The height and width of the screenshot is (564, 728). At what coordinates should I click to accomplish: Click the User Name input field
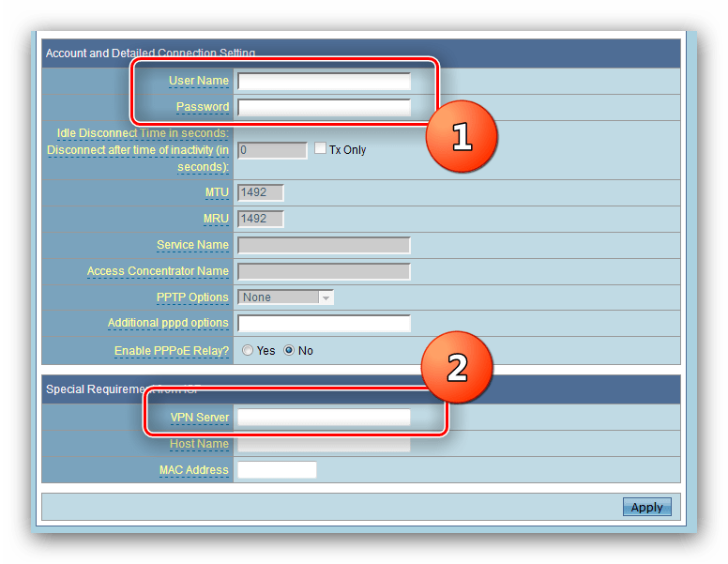coord(324,81)
